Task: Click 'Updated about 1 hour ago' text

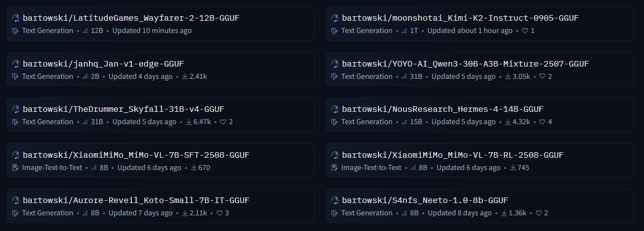Action: (470, 31)
